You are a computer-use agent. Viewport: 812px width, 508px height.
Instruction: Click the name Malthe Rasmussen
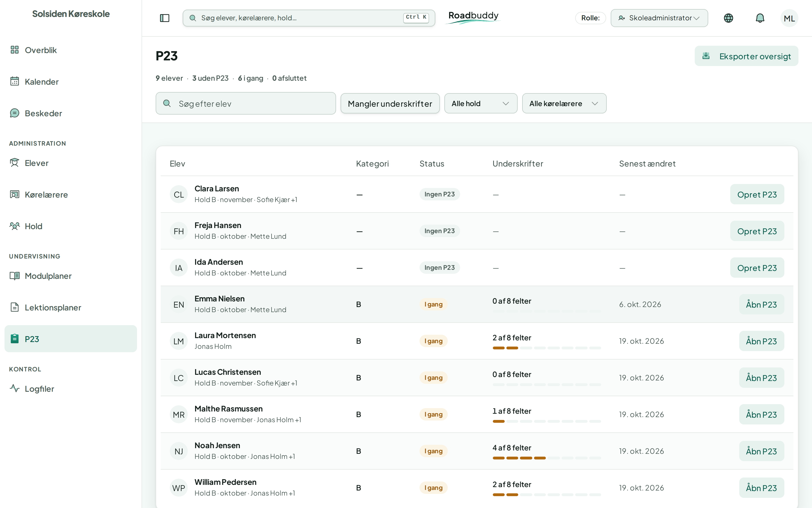coord(228,409)
